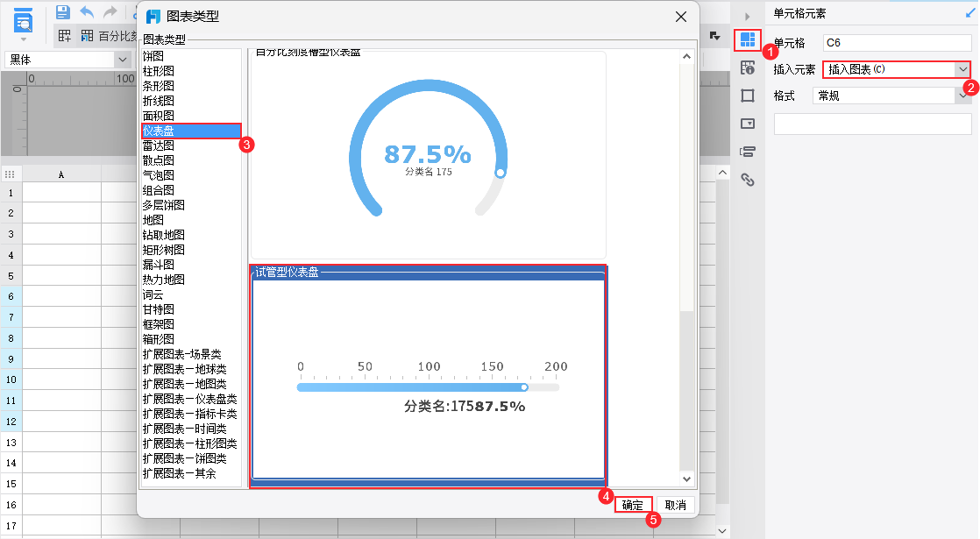Screen dimensions: 980x539
Task: Click the blue dock arrow in panel header
Action: (x=970, y=12)
